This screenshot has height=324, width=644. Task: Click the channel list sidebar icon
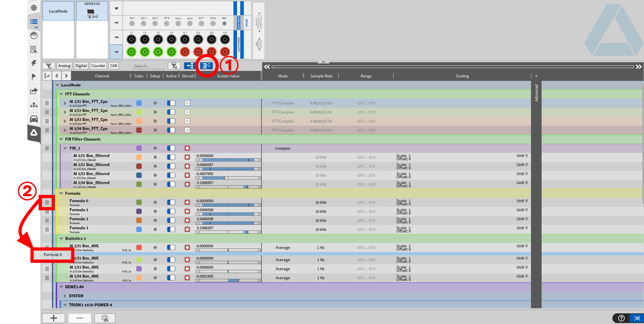34,22
